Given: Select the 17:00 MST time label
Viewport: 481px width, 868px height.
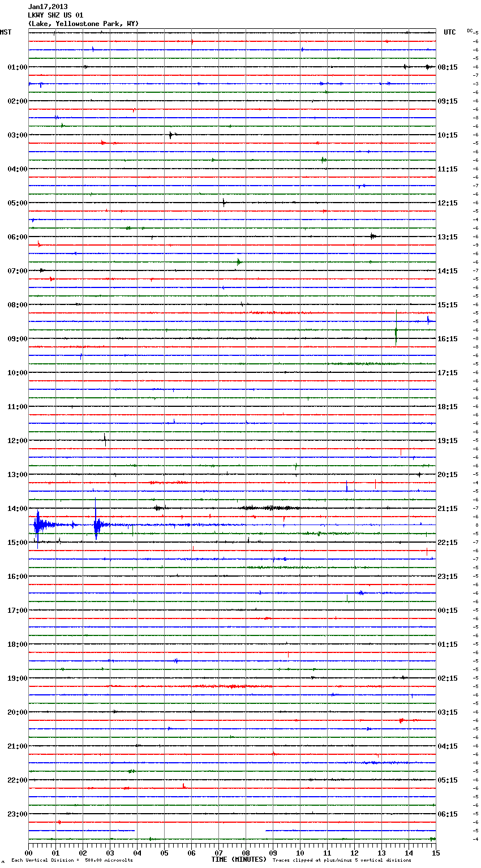Looking at the screenshot, I should click(18, 611).
